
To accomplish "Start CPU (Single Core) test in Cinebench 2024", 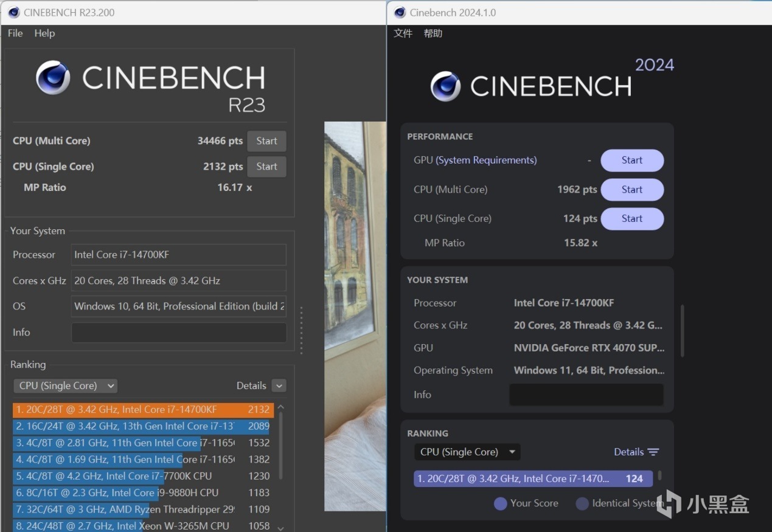I will coord(632,219).
